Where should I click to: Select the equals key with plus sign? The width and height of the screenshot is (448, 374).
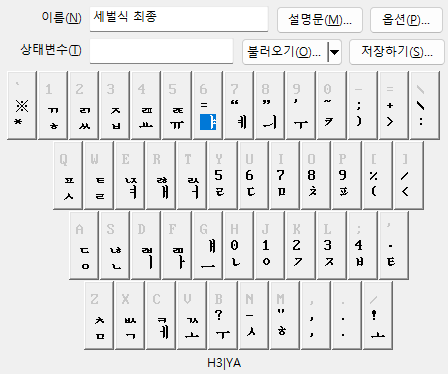tap(394, 105)
